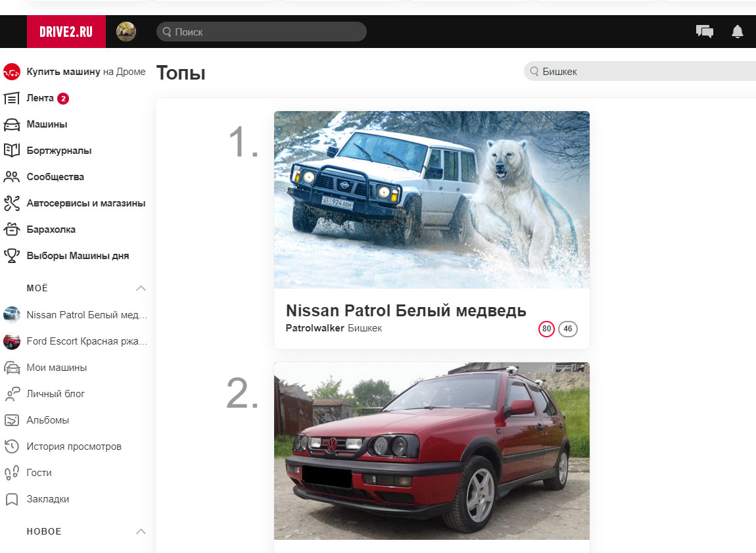This screenshot has height=553, width=756.
Task: Click the Барахолка basket icon
Action: pos(12,229)
